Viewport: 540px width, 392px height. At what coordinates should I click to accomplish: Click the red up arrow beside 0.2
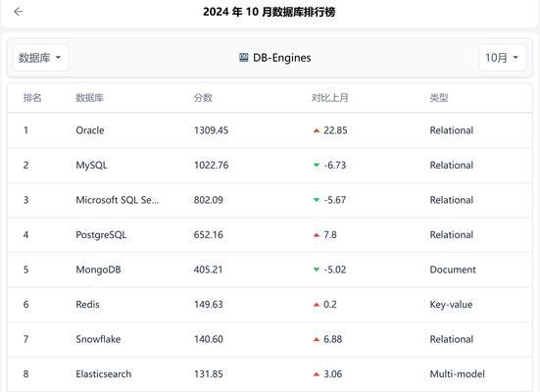click(x=317, y=305)
